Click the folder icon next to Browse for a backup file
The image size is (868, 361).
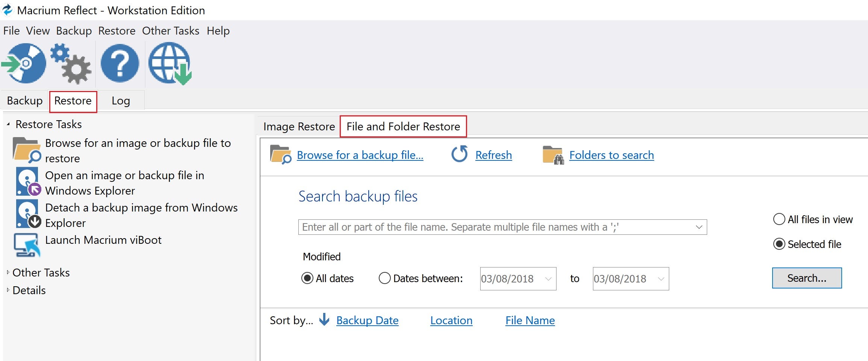click(280, 154)
